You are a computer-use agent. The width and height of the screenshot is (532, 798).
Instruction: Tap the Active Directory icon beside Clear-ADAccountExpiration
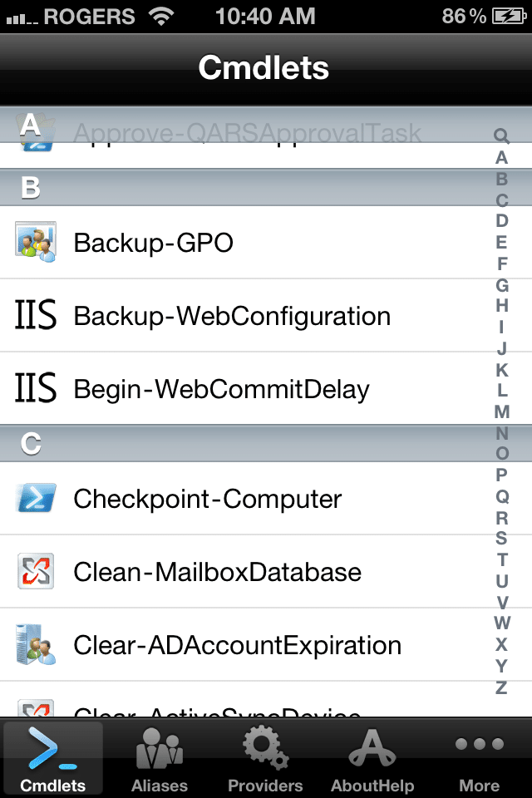click(36, 645)
